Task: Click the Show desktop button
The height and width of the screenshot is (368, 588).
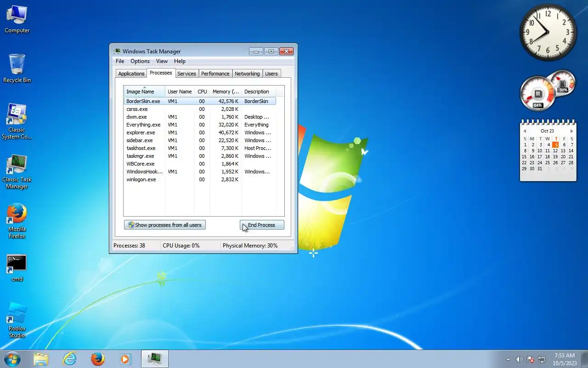Action: pos(584,359)
